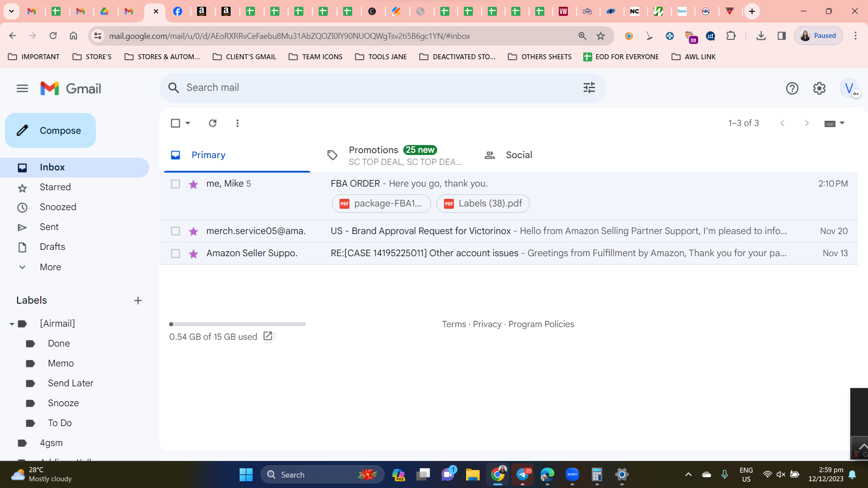View site information icon in address bar
Image resolution: width=868 pixels, height=488 pixels.
(x=97, y=36)
